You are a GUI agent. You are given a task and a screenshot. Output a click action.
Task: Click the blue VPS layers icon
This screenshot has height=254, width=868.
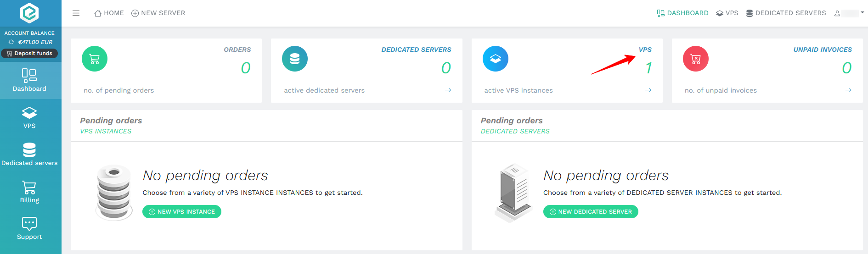pyautogui.click(x=496, y=59)
